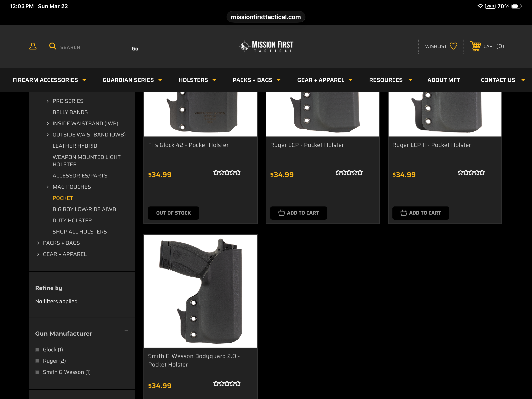The width and height of the screenshot is (532, 399).
Task: Collapse Gun Manufacturer filter minus icon
Action: pos(126,330)
